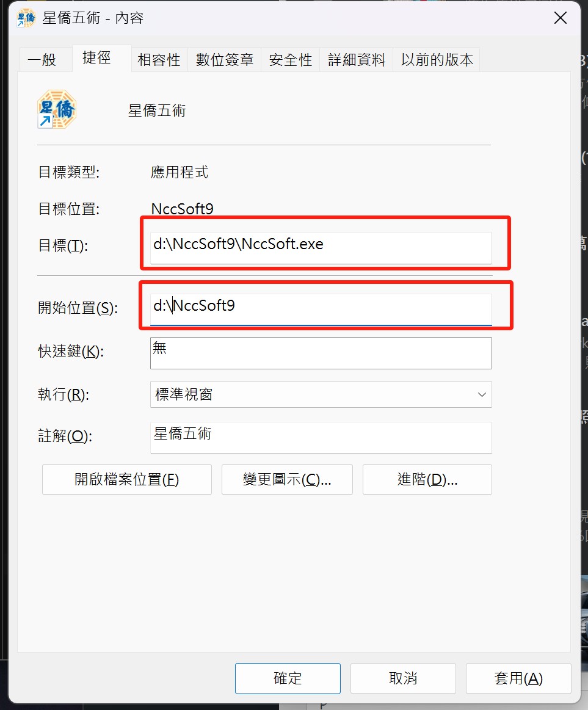Switch to the 以前的版本 tab
Screen dimensions: 588x710
point(437,60)
